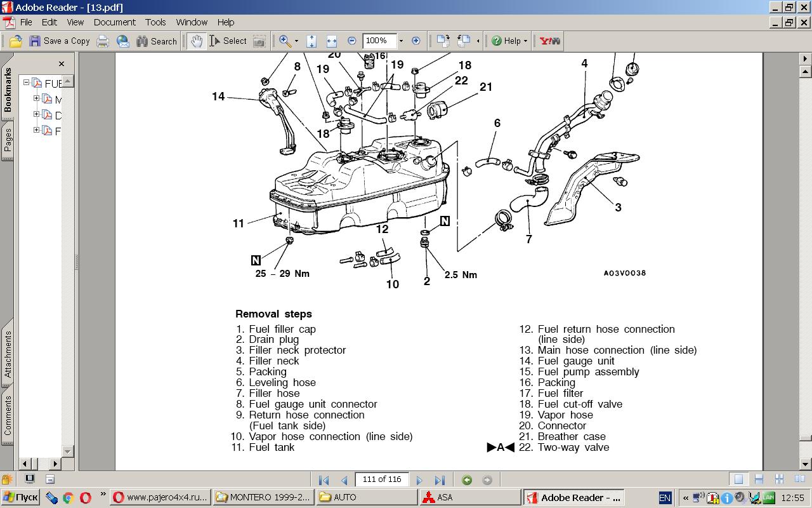Click the green Previous View arrow
812x508 pixels.
pyautogui.click(x=467, y=480)
